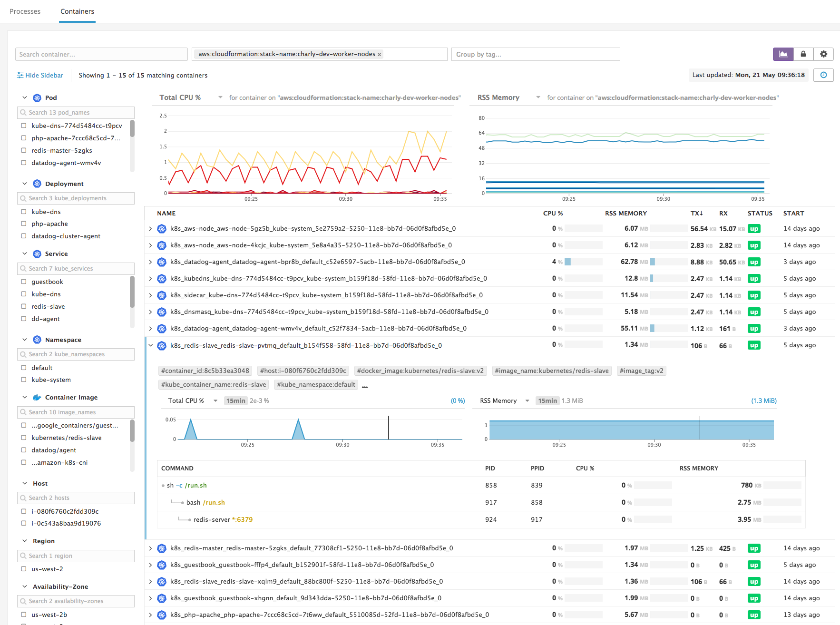This screenshot has width=840, height=625.
Task: Expand the k8s_guestbook_guestbook-fffp4 container row
Action: coord(151,565)
